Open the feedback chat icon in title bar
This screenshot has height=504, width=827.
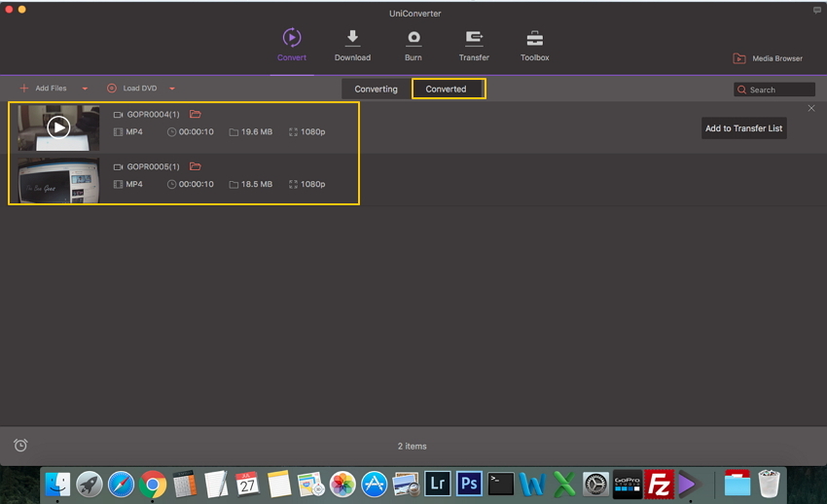817,11
